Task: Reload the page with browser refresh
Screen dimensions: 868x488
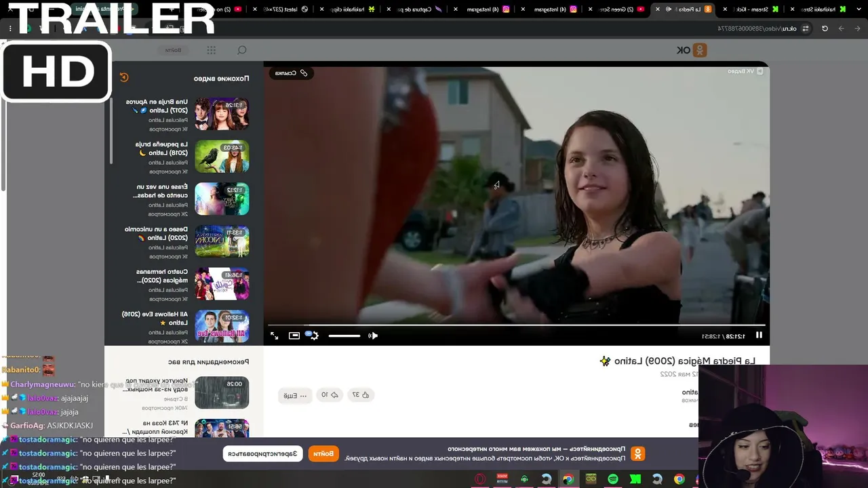Action: point(825,28)
